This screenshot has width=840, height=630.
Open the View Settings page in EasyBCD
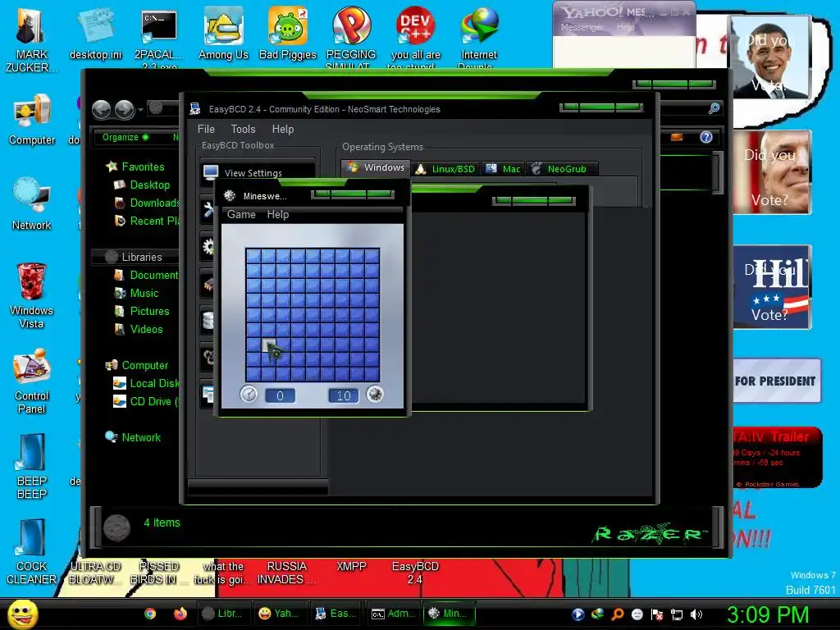point(257,172)
